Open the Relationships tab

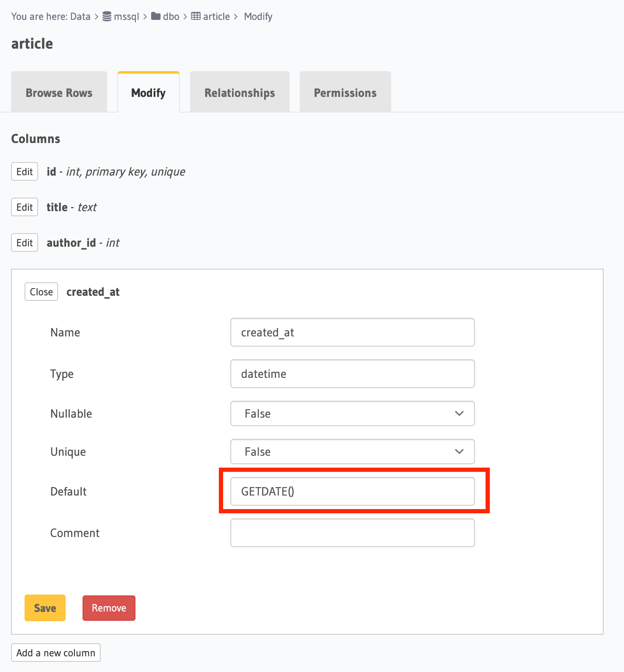click(240, 93)
